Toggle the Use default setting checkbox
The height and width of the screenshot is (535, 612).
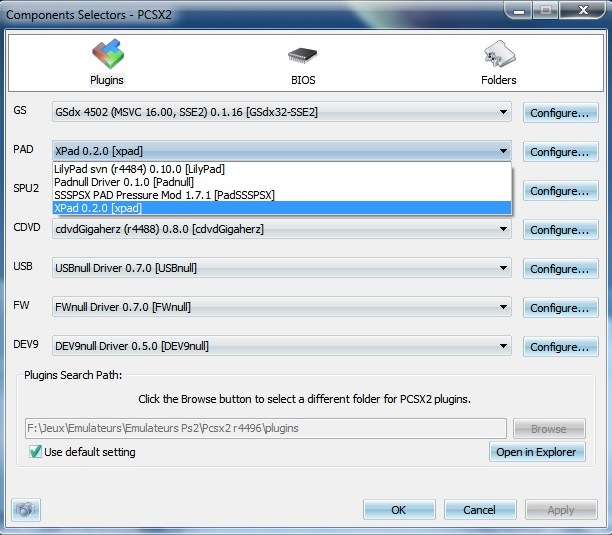(x=35, y=452)
